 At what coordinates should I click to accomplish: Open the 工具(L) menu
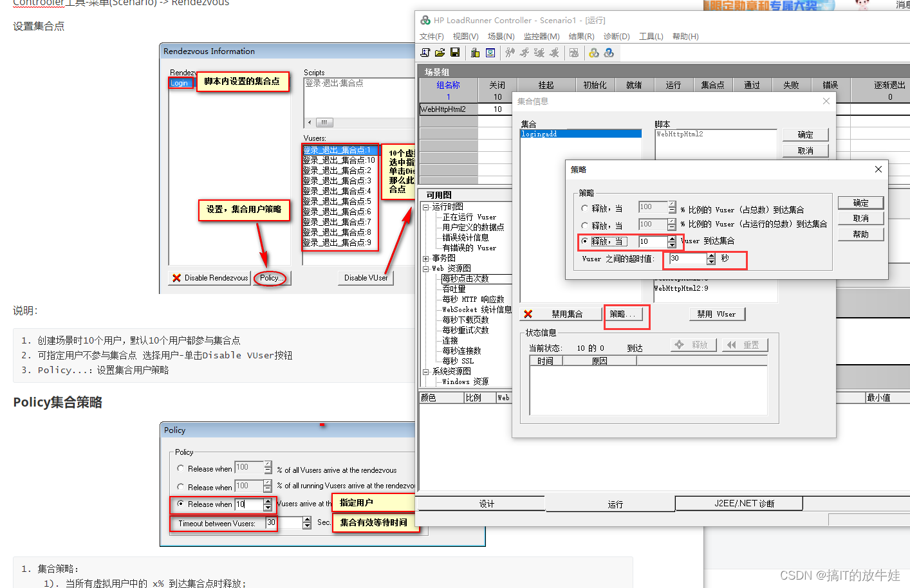[651, 37]
